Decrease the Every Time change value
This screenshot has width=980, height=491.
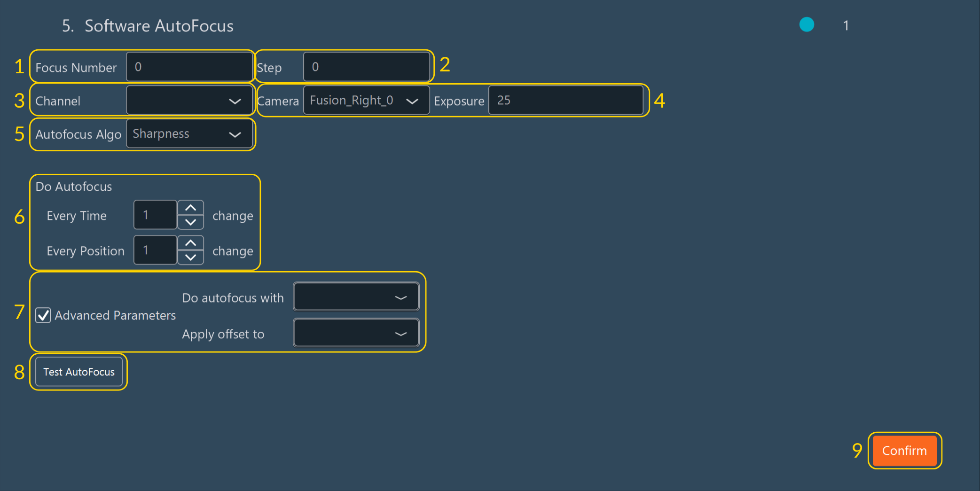[190, 222]
